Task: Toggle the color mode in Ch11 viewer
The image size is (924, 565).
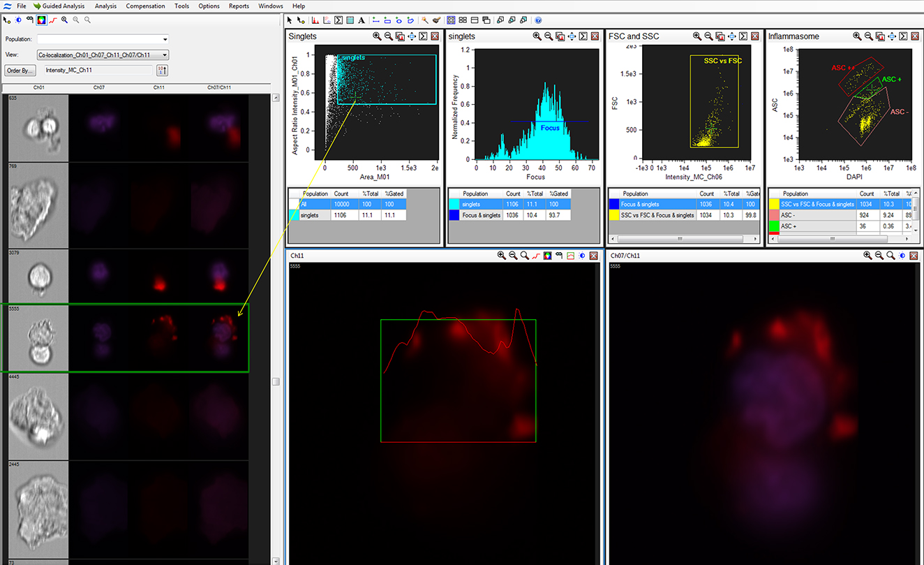Action: 547,256
